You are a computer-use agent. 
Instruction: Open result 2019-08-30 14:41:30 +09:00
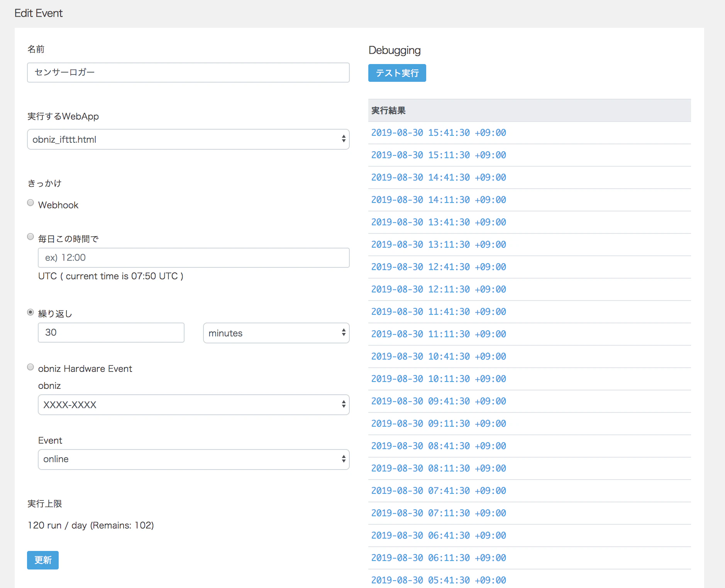tap(439, 177)
